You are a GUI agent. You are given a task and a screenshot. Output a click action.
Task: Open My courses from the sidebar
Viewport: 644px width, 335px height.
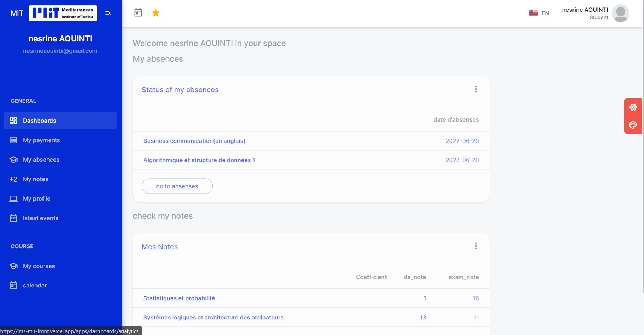39,266
